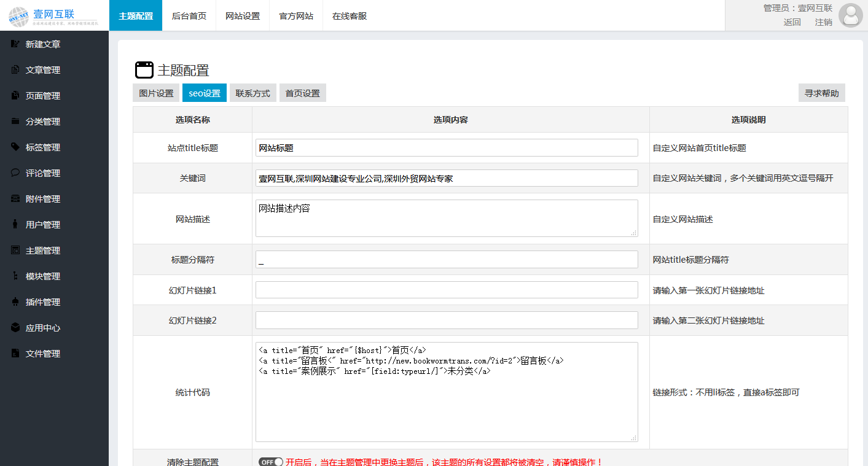Click the 返回 link
This screenshot has height=466, width=868.
[792, 22]
